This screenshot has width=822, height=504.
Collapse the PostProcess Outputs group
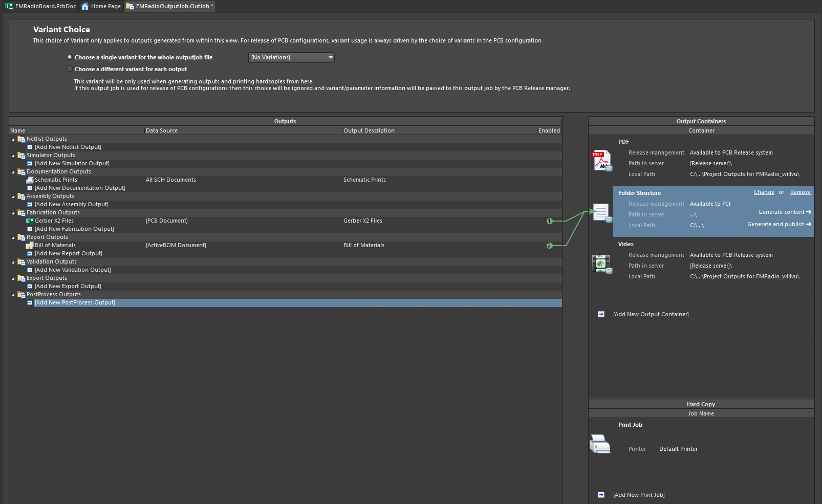pyautogui.click(x=13, y=295)
